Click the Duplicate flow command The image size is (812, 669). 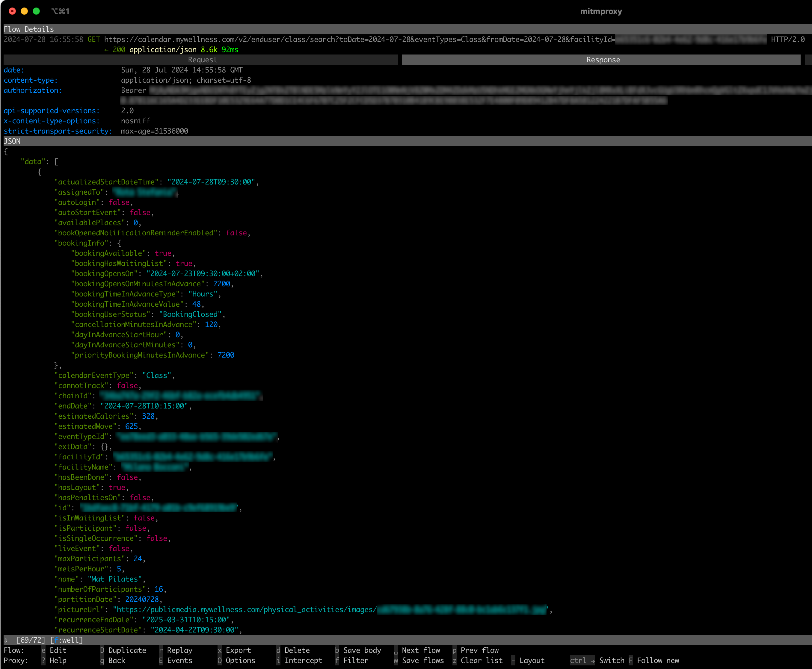123,650
